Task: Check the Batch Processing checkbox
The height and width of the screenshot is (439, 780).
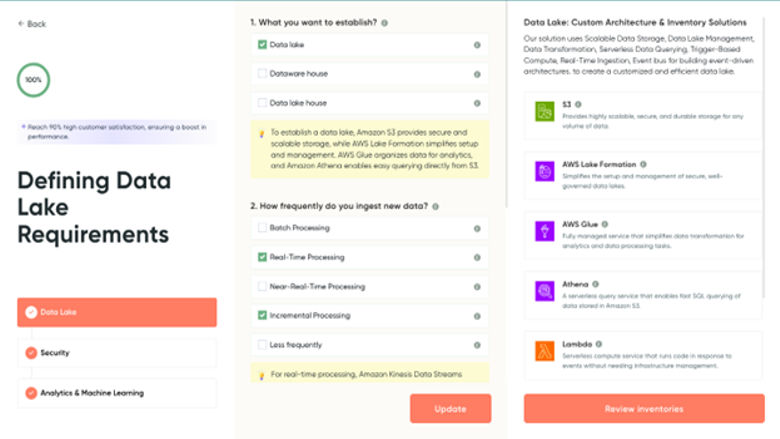Action: click(x=262, y=228)
